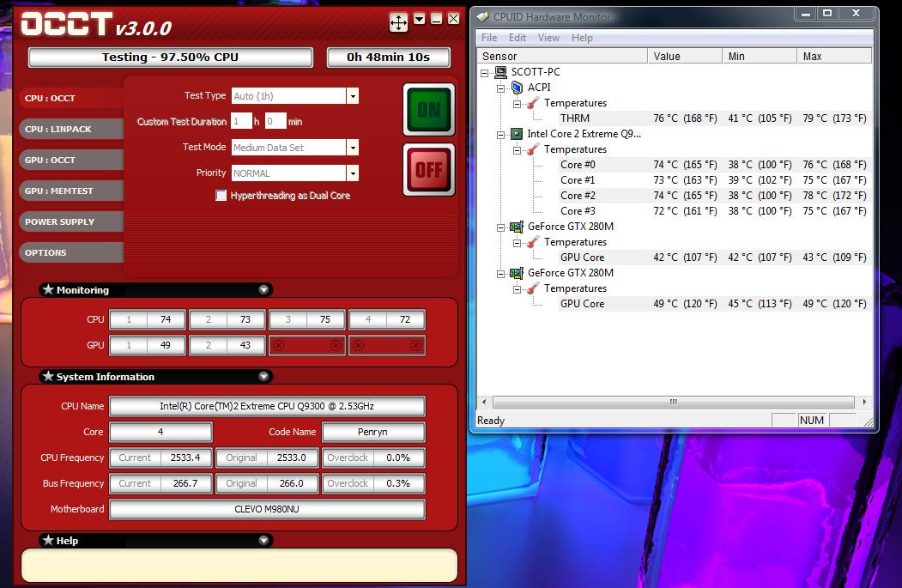Screen dimensions: 902x588
Task: Click the star icon beside System Information
Action: coord(48,376)
